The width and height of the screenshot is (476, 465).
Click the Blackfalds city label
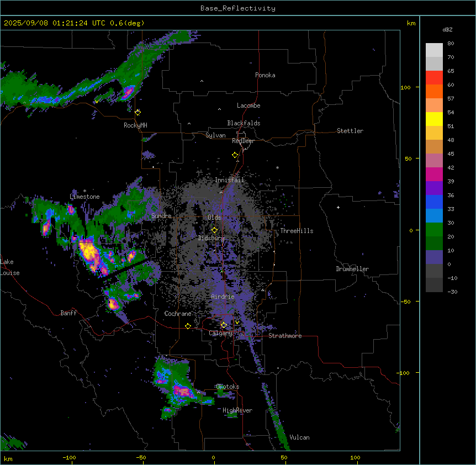coord(244,123)
